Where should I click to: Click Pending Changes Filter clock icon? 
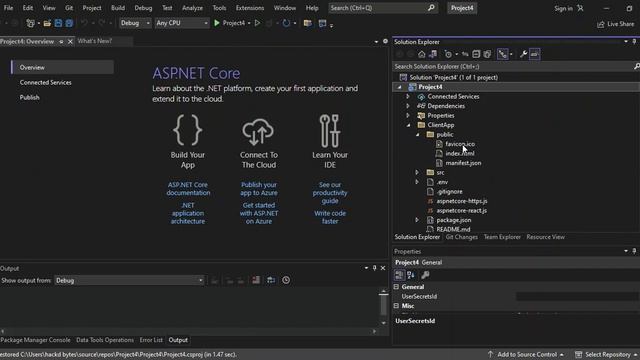(448, 54)
